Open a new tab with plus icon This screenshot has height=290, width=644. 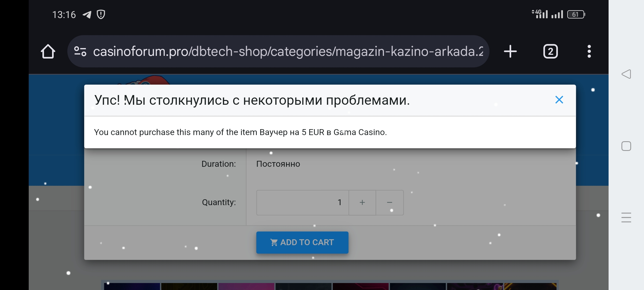510,51
